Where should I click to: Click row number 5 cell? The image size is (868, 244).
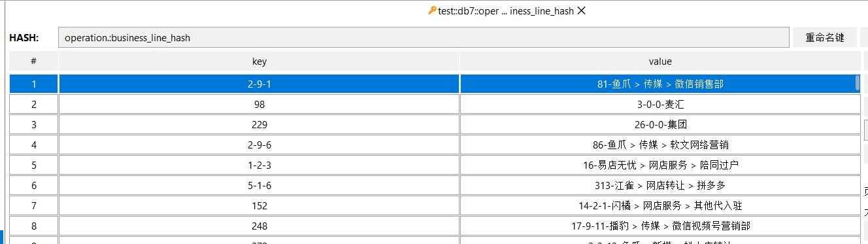point(33,165)
